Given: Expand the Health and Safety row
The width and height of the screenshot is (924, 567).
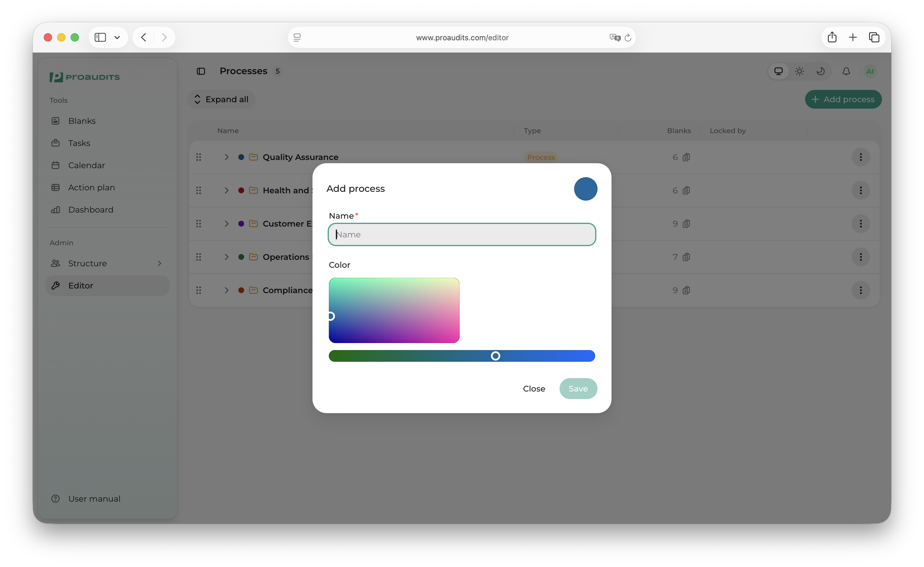Looking at the screenshot, I should [x=227, y=190].
